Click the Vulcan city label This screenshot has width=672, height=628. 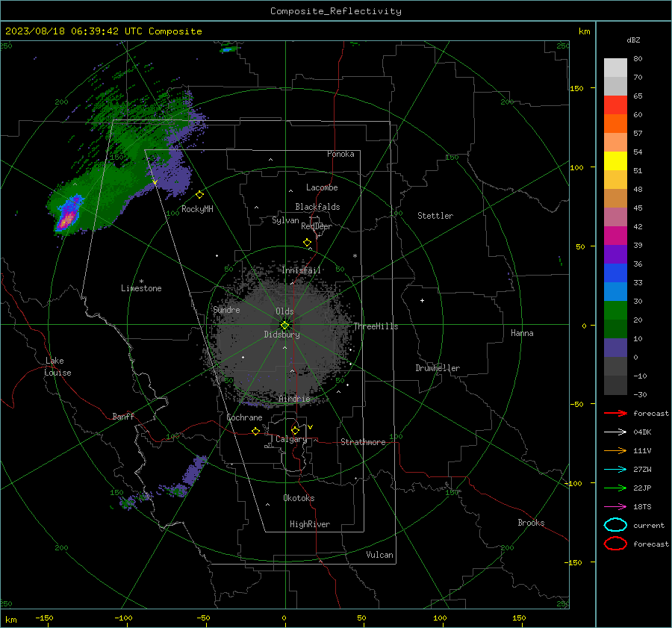pos(380,555)
